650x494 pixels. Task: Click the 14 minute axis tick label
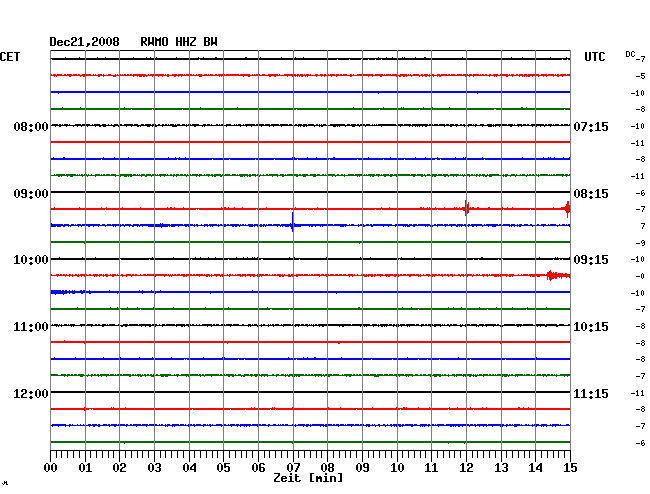[535, 467]
